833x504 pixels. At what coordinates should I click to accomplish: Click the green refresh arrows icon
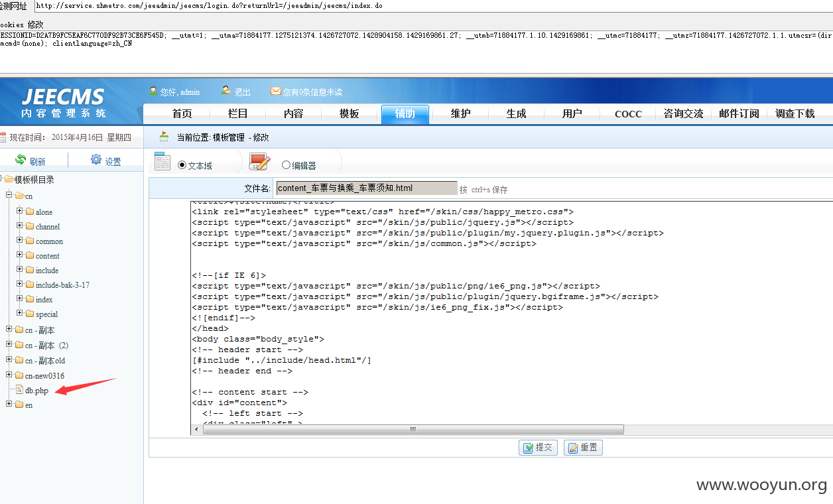(21, 160)
